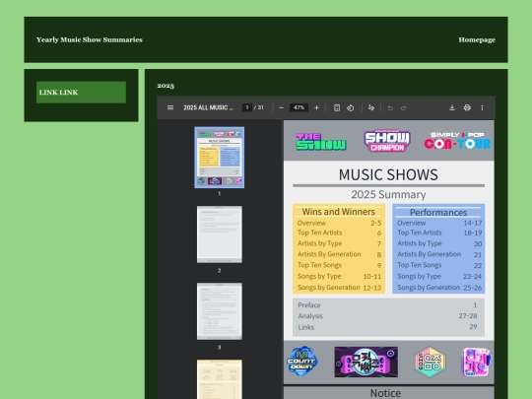Print the PDF document
Viewport: 532px width, 399px height.
467,107
